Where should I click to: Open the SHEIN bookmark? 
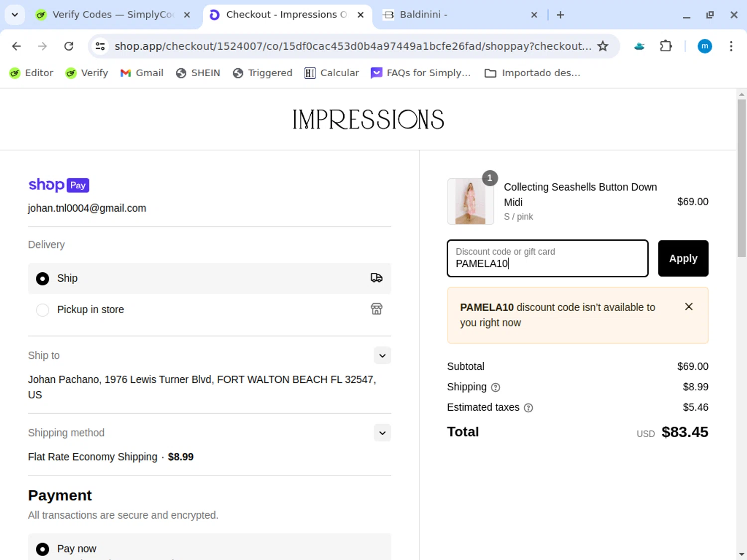pos(198,73)
